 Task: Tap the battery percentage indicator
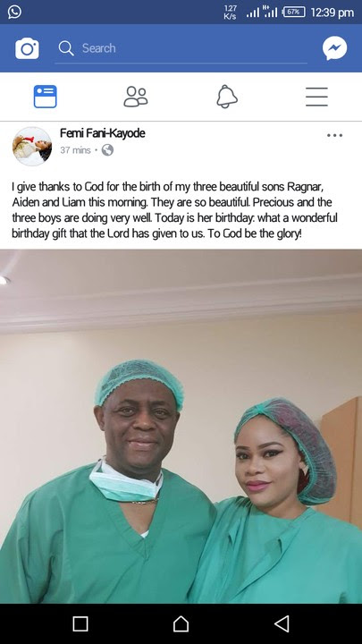point(293,12)
